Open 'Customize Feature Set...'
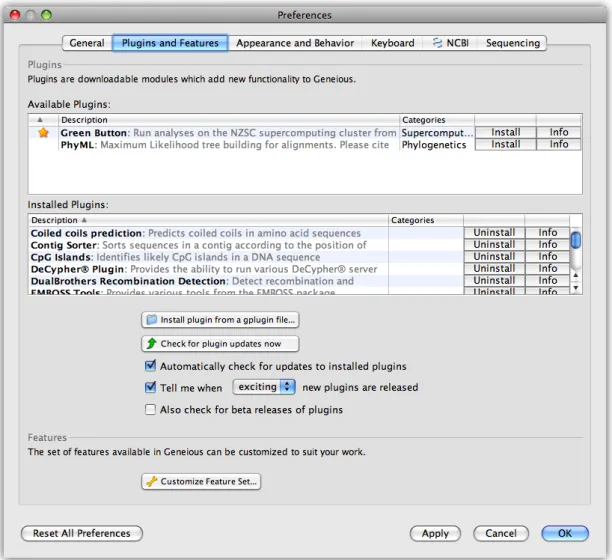This screenshot has height=560, width=612. coord(201,481)
